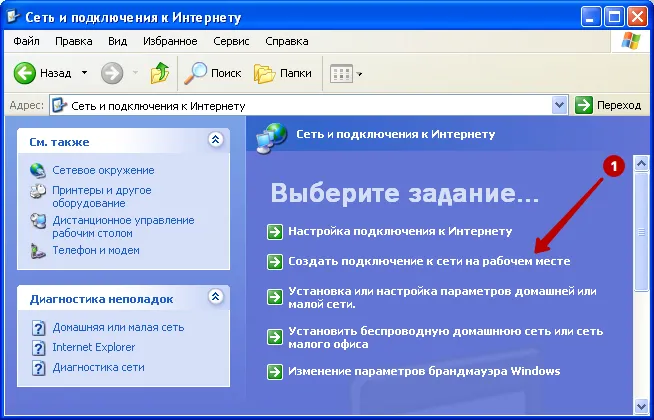Click the Назад button label
Viewport: 654px width, 420px height.
pos(55,73)
